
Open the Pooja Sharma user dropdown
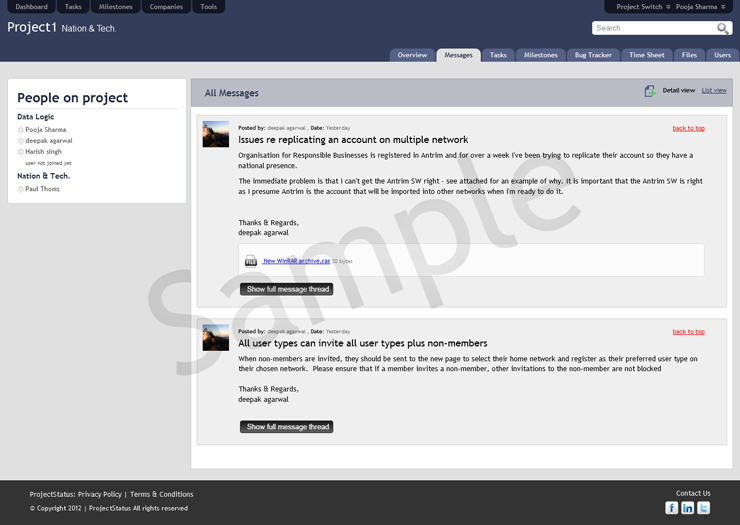(x=700, y=7)
